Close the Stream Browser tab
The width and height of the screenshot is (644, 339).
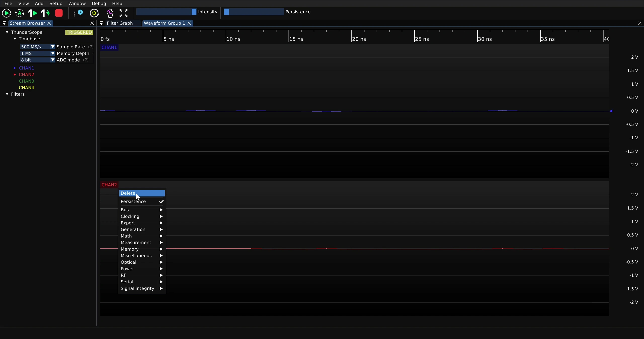pyautogui.click(x=49, y=23)
